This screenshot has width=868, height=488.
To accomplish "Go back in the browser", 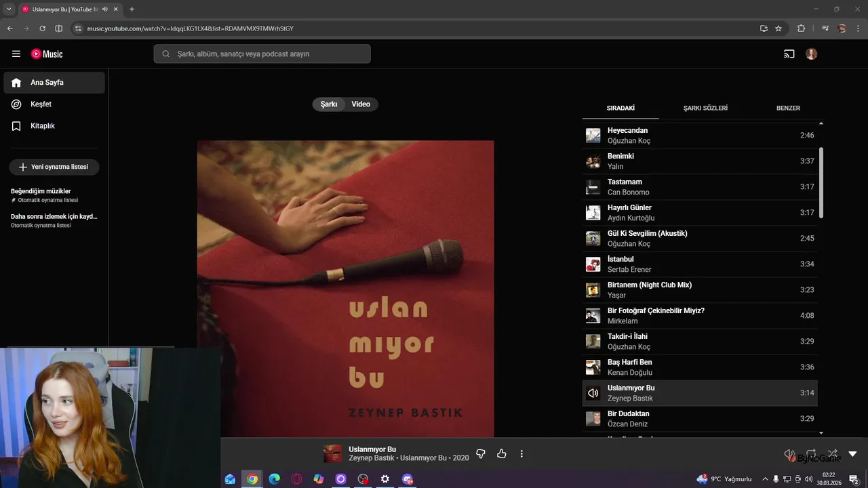I will point(10,28).
